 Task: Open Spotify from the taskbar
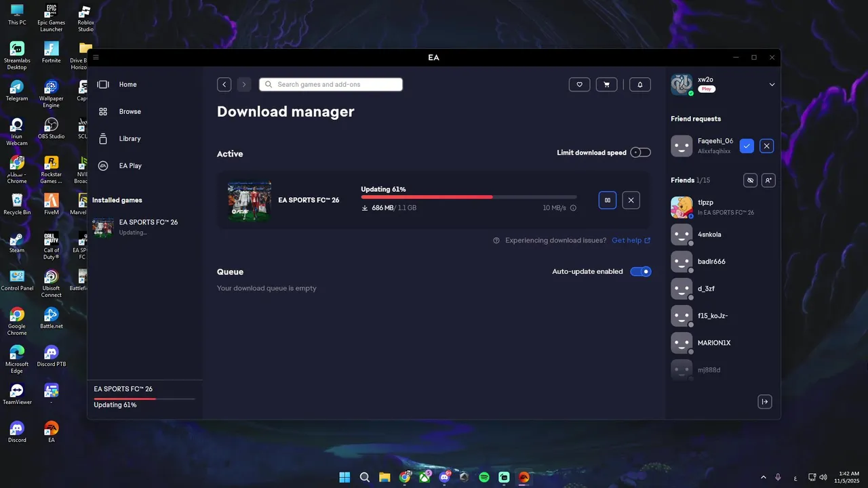pyautogui.click(x=484, y=477)
